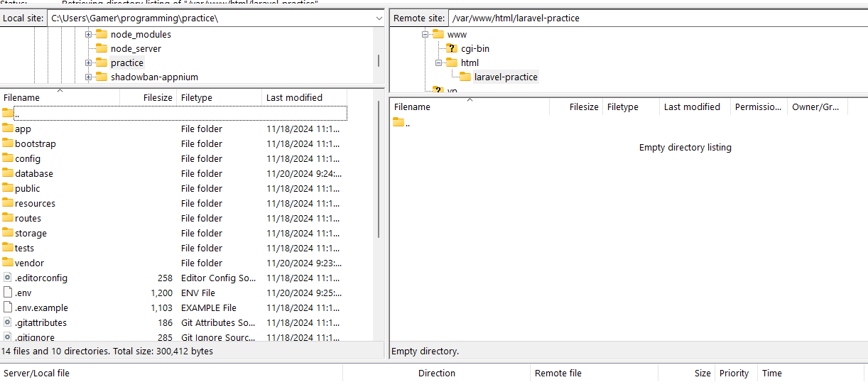Sort remote files by Permissions column
This screenshot has height=387, width=868.
pyautogui.click(x=759, y=107)
